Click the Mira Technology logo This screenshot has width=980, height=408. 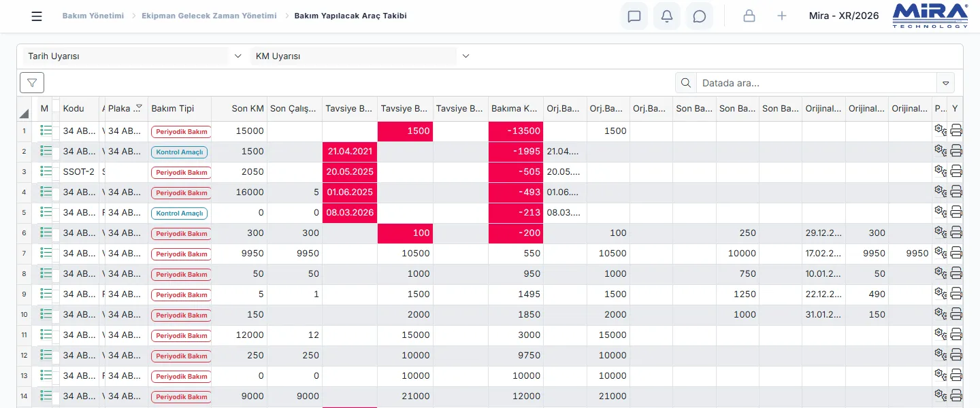point(930,16)
